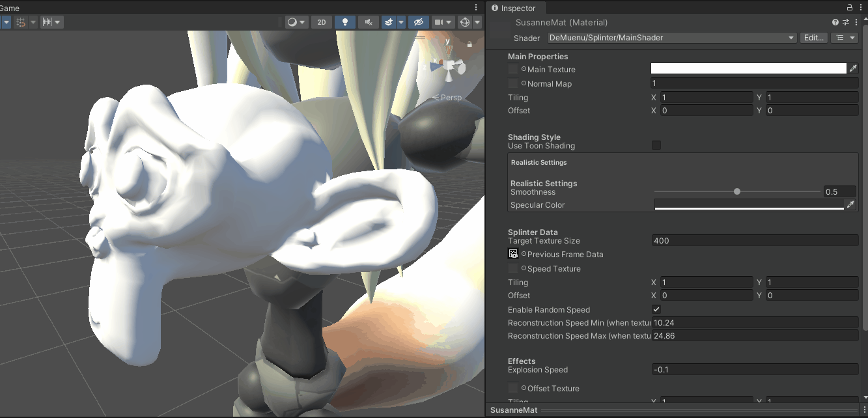The height and width of the screenshot is (418, 868).
Task: Expand draw mode dropdown arrow
Action: click(x=303, y=22)
